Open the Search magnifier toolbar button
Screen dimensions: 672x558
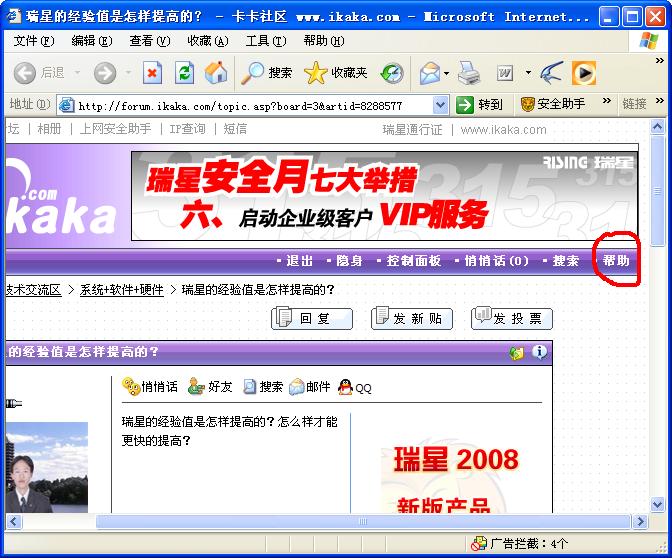[x=266, y=73]
